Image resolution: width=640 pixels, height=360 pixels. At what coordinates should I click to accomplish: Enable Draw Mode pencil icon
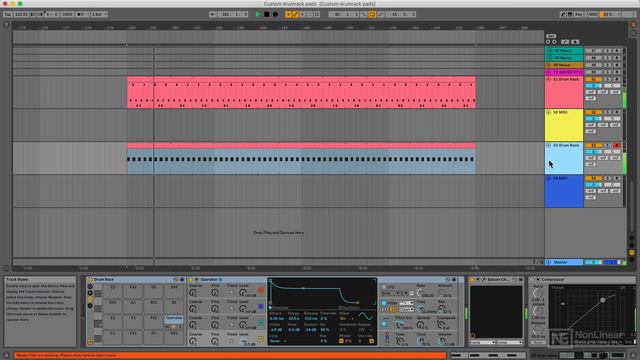(563, 14)
